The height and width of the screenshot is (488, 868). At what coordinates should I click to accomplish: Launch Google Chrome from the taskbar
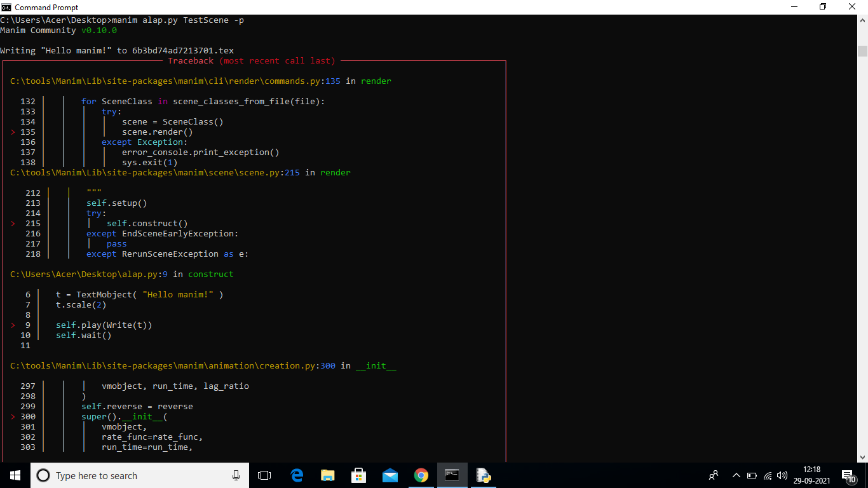421,475
